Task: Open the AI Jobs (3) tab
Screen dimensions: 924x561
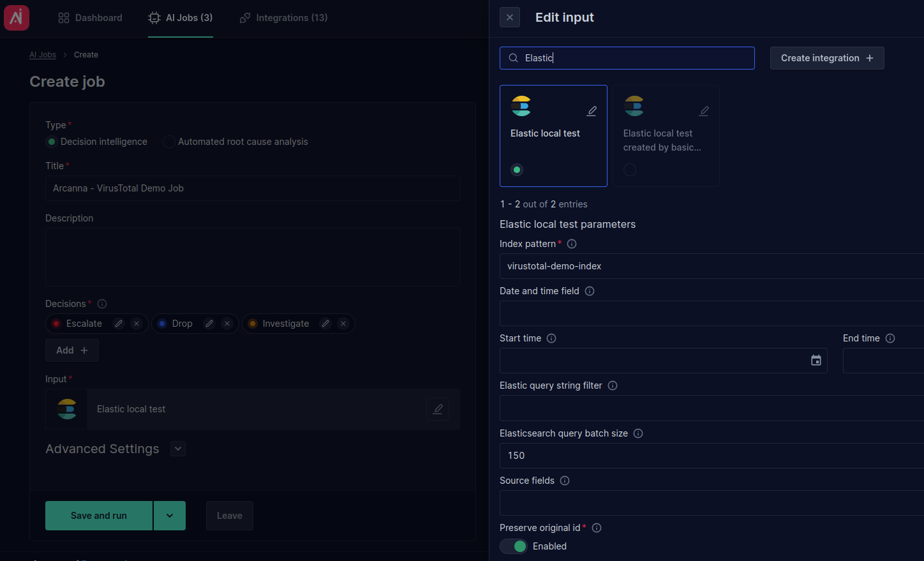Action: 181,18
